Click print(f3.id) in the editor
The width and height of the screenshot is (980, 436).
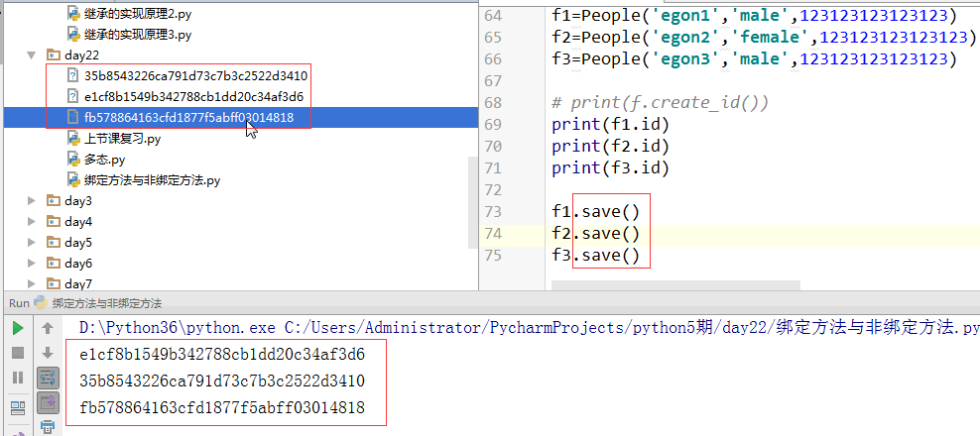pos(611,168)
